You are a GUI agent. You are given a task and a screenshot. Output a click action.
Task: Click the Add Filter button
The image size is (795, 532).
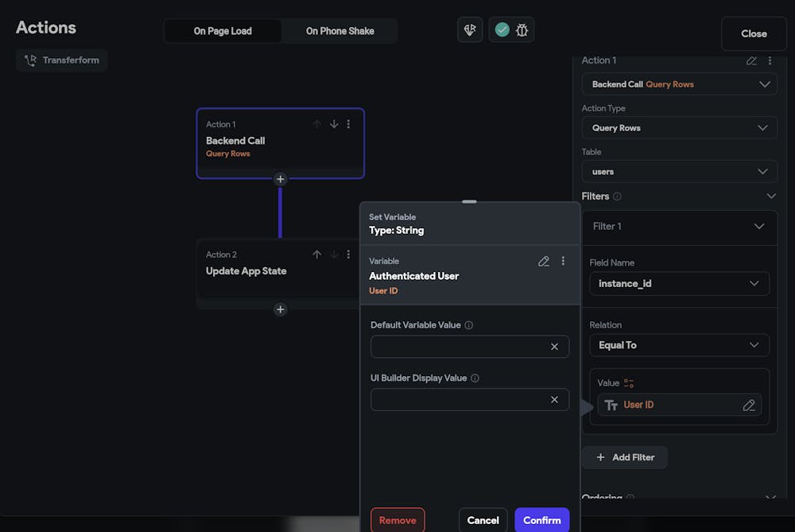(x=625, y=457)
